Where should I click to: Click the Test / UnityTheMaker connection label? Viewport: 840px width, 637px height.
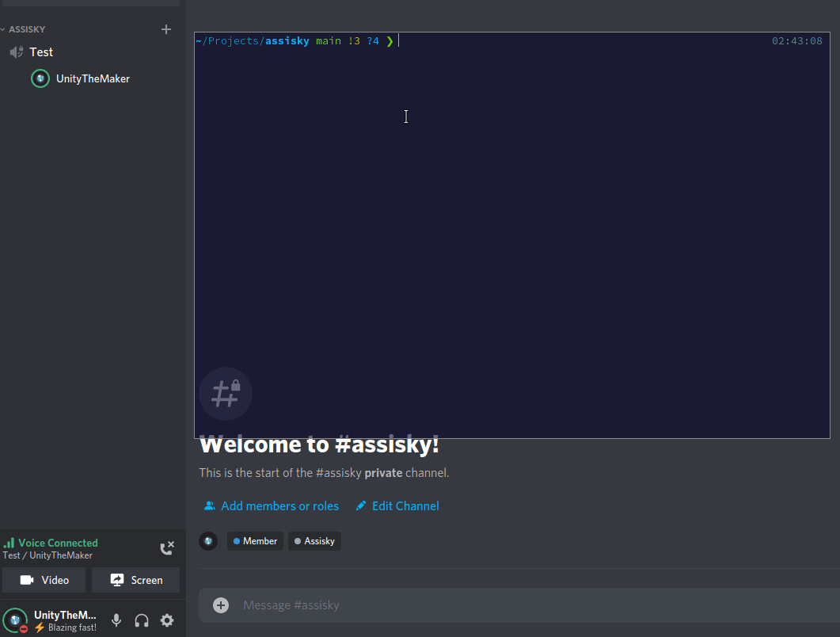tap(48, 555)
